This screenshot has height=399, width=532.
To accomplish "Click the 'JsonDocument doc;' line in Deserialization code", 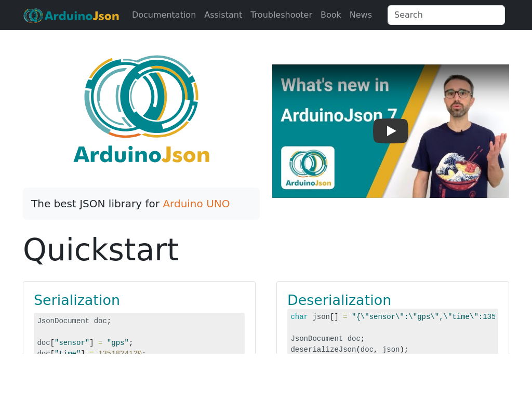I will point(327,339).
